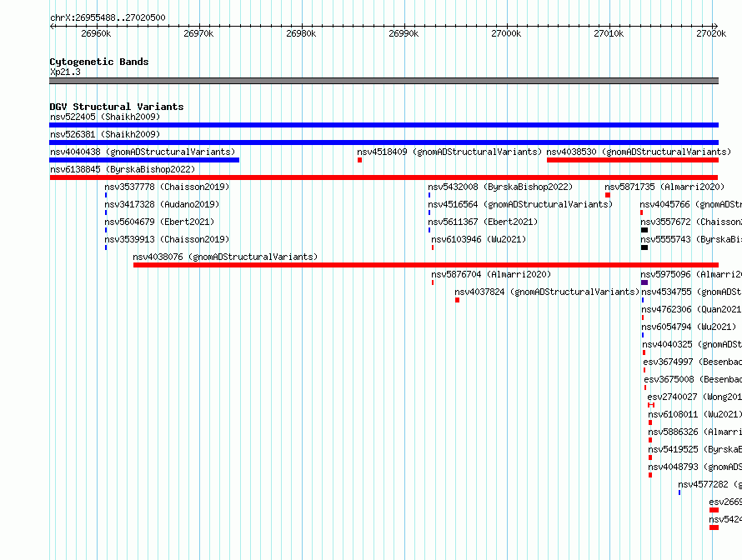Click red bracket glyph under esv2740027
Image resolution: width=742 pixels, height=560 pixels.
651,405
